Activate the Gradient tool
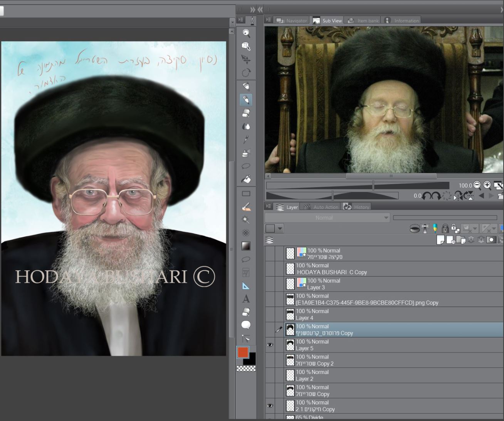 click(246, 246)
